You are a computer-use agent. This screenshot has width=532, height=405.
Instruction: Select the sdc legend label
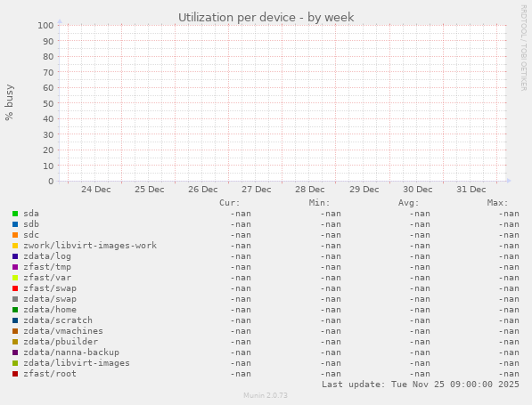pyautogui.click(x=31, y=235)
